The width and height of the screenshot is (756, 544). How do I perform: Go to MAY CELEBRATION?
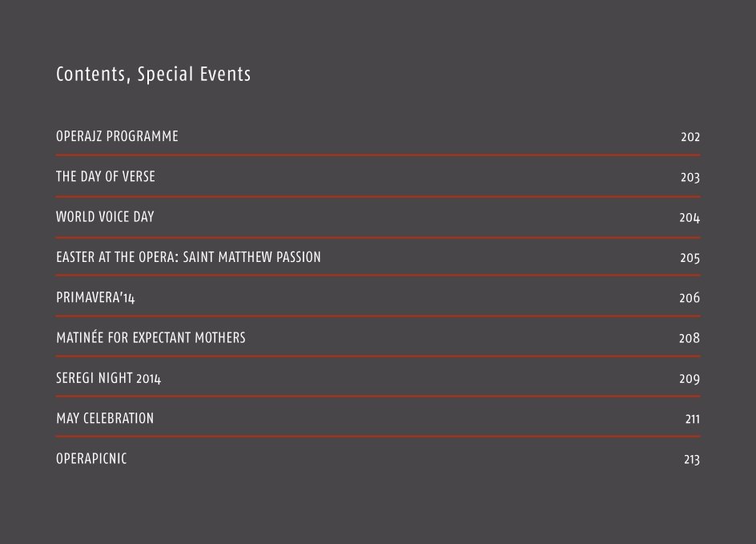coord(105,418)
